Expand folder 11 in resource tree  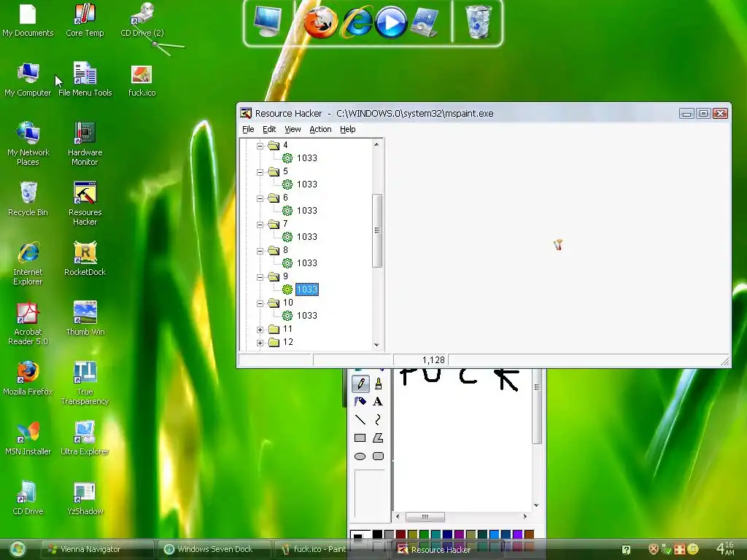click(260, 330)
